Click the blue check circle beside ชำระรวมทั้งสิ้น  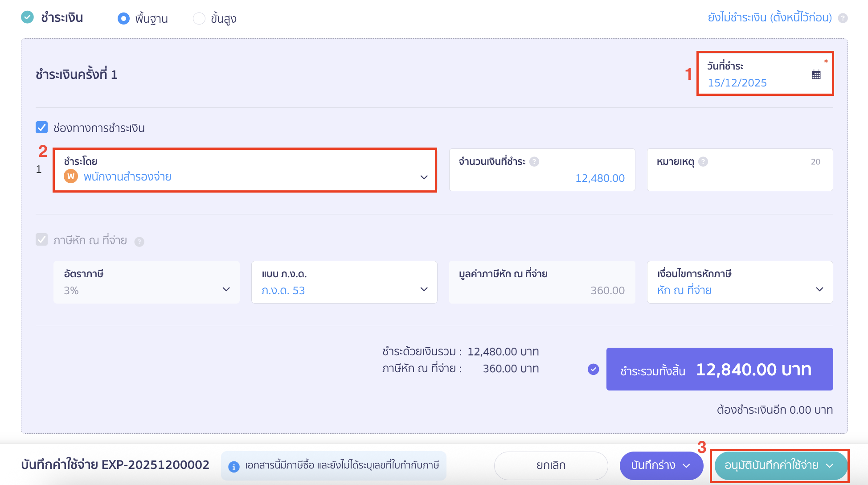[x=593, y=369]
